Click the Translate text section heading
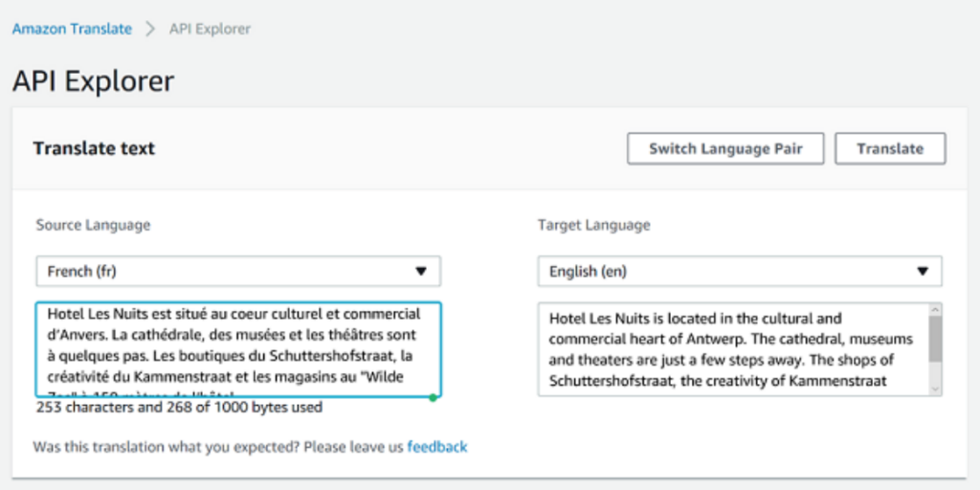The width and height of the screenshot is (980, 490). point(94,148)
